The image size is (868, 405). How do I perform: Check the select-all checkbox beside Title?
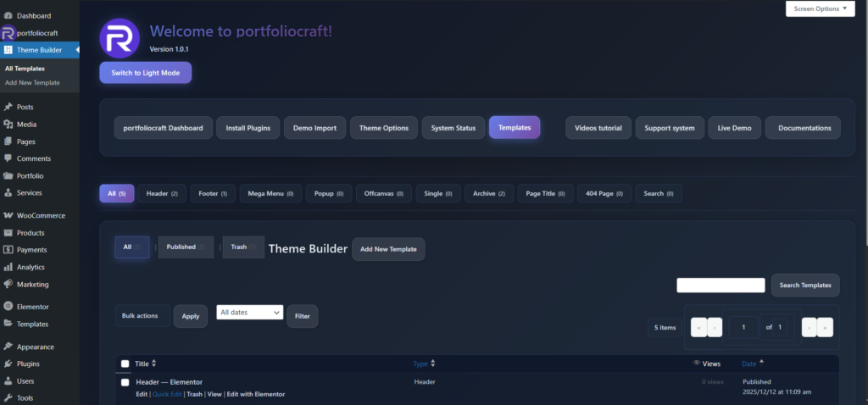(x=125, y=363)
